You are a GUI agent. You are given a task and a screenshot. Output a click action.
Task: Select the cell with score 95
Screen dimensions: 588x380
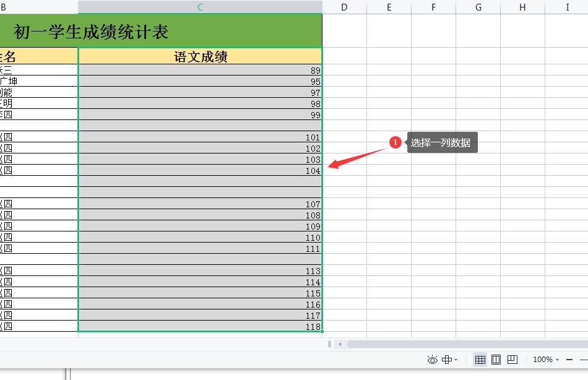click(201, 81)
